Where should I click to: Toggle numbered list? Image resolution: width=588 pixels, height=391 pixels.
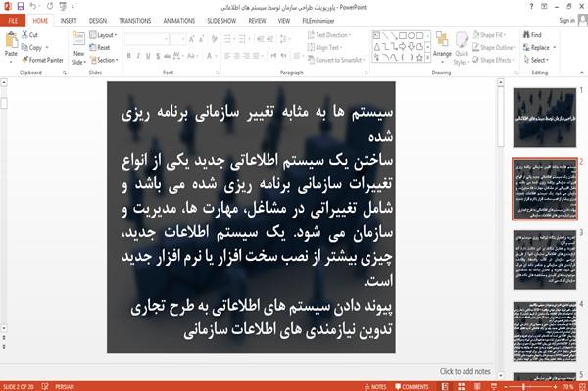(243, 38)
